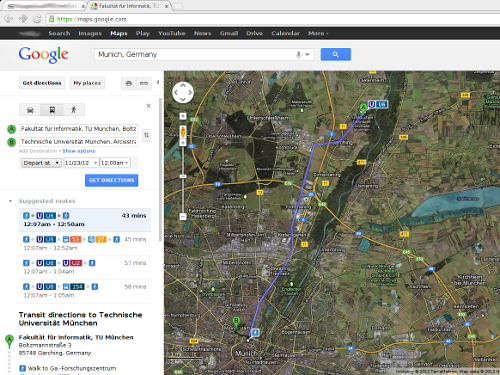Click the Show options link

(79, 151)
